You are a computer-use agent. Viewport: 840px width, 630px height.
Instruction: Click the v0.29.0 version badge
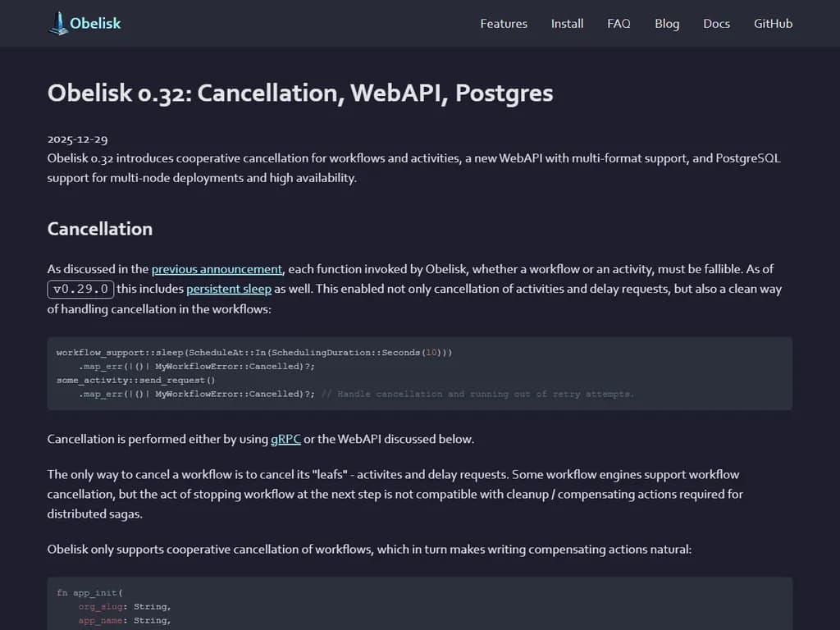pyautogui.click(x=80, y=289)
